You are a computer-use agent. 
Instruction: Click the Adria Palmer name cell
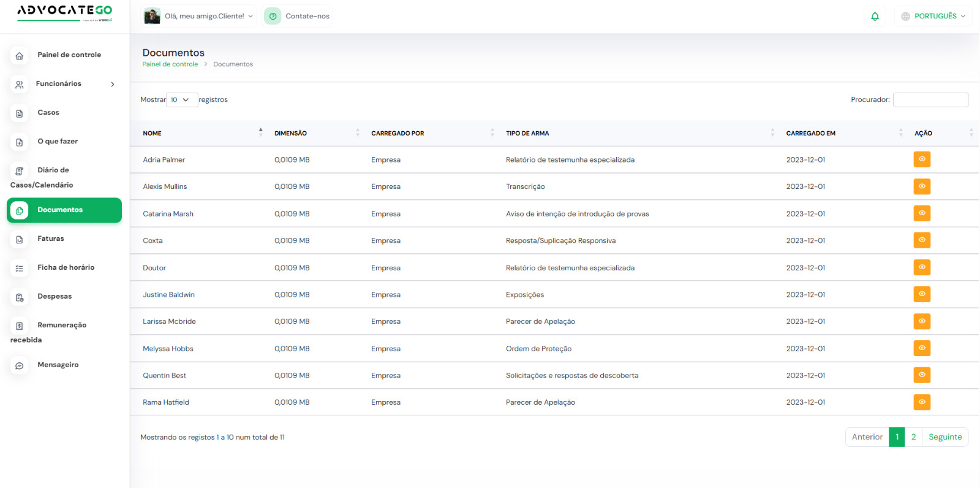pos(164,160)
